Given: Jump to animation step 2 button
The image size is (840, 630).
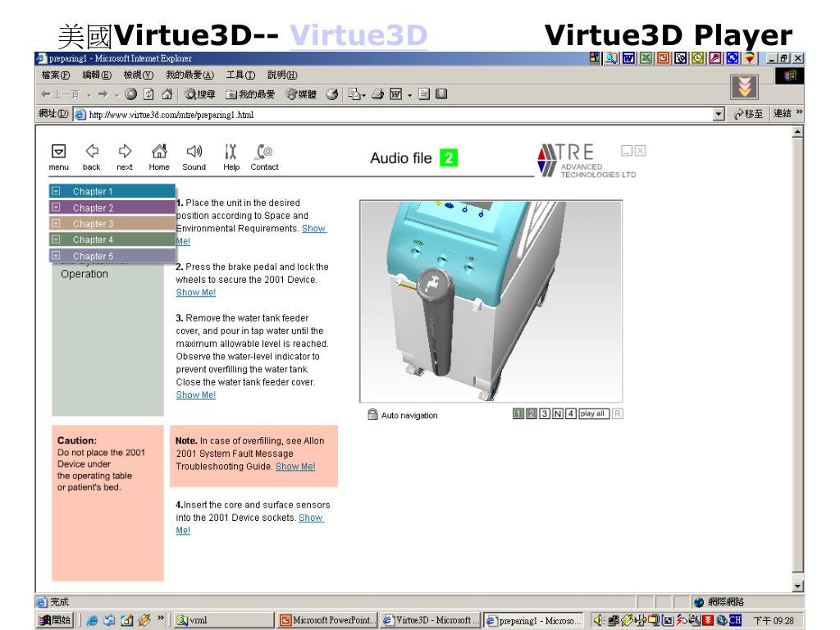Looking at the screenshot, I should tap(532, 413).
